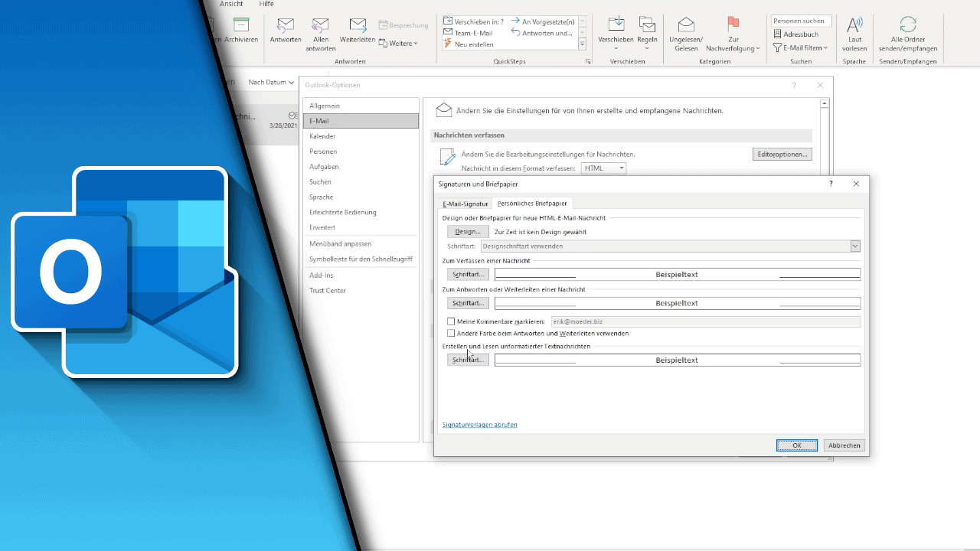Viewport: 980px width, 551px height.
Task: Click the Ungelesen/Gelesen envelope icon
Action: [x=686, y=24]
